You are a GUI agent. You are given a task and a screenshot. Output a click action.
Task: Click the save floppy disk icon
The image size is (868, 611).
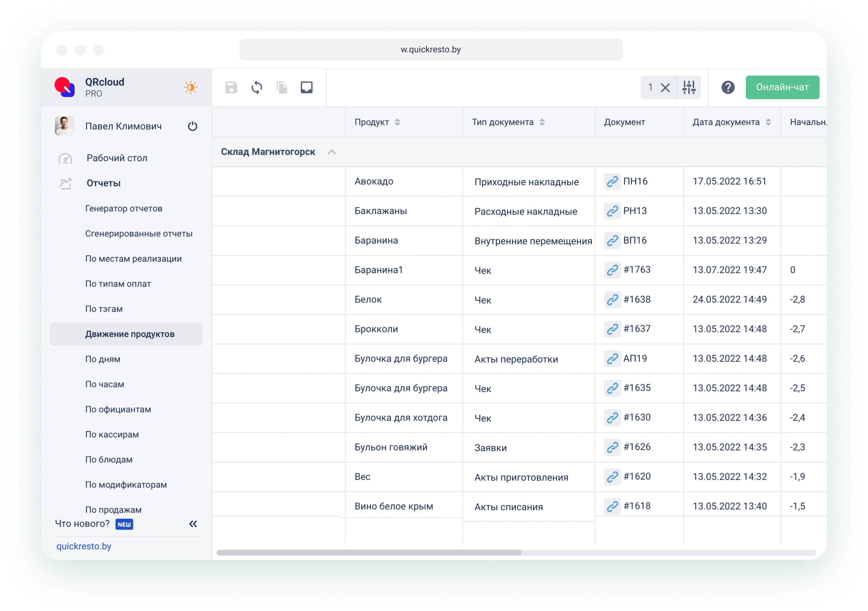[231, 87]
